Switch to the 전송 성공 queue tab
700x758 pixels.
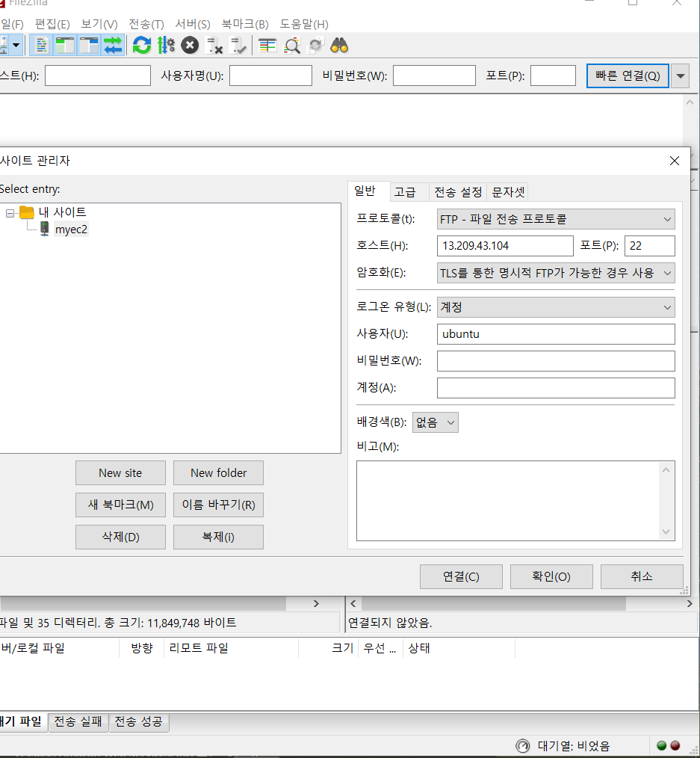click(139, 721)
